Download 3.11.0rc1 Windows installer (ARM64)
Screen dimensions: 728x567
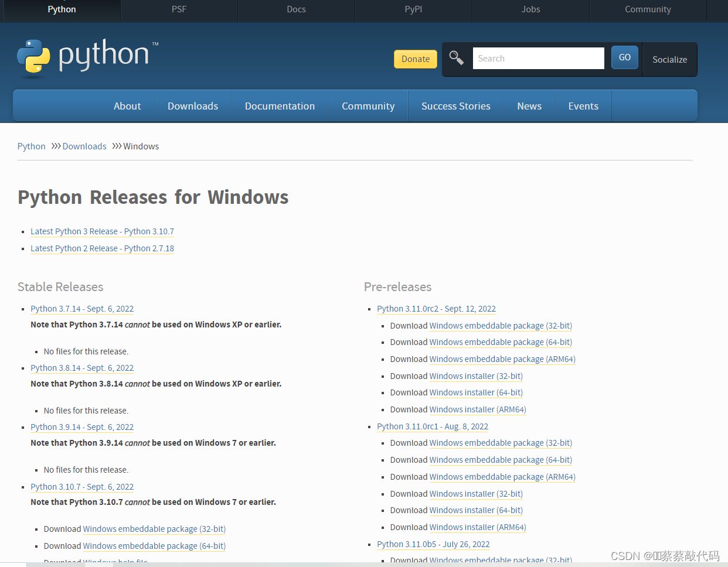point(478,527)
